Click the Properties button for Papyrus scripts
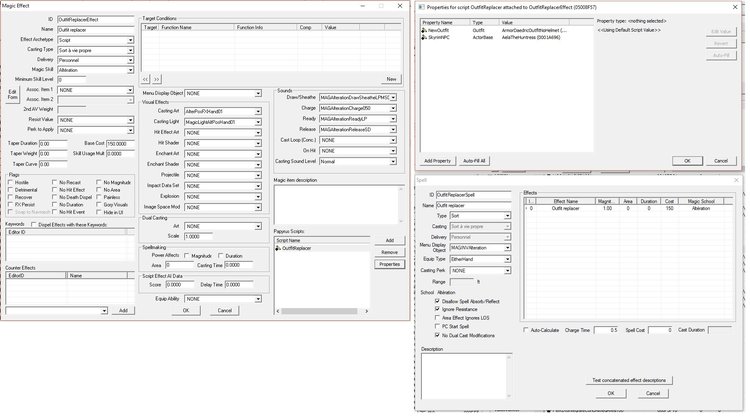750x416 pixels. (x=389, y=264)
